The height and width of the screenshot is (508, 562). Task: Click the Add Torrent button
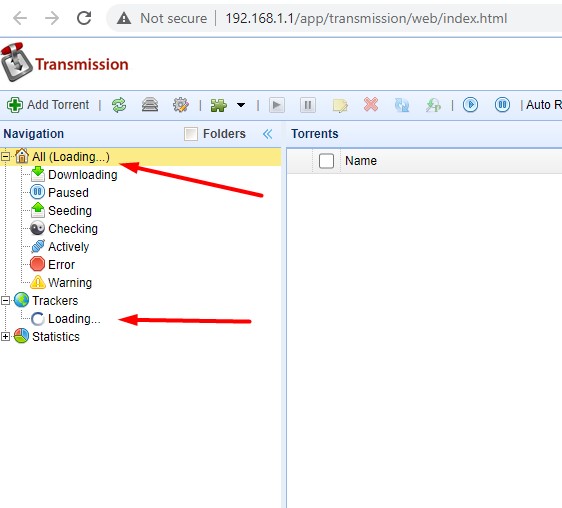[x=48, y=105]
